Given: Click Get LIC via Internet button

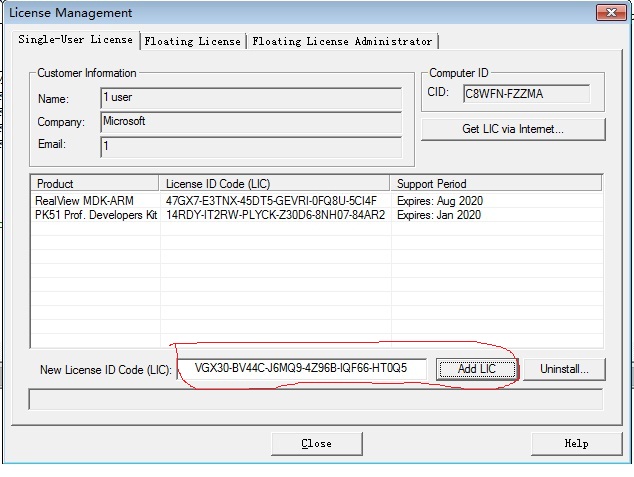Looking at the screenshot, I should coord(513,129).
